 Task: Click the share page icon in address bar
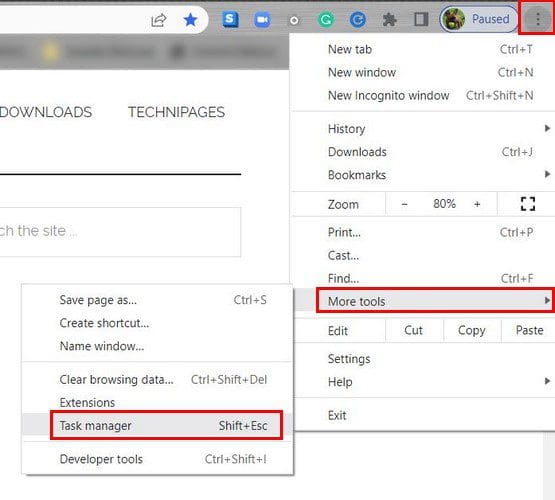tap(158, 20)
